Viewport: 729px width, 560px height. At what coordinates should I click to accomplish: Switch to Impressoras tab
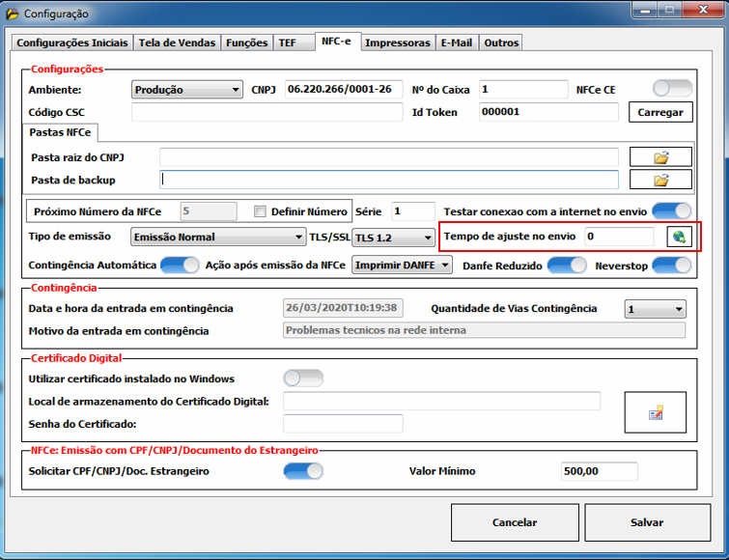point(398,42)
